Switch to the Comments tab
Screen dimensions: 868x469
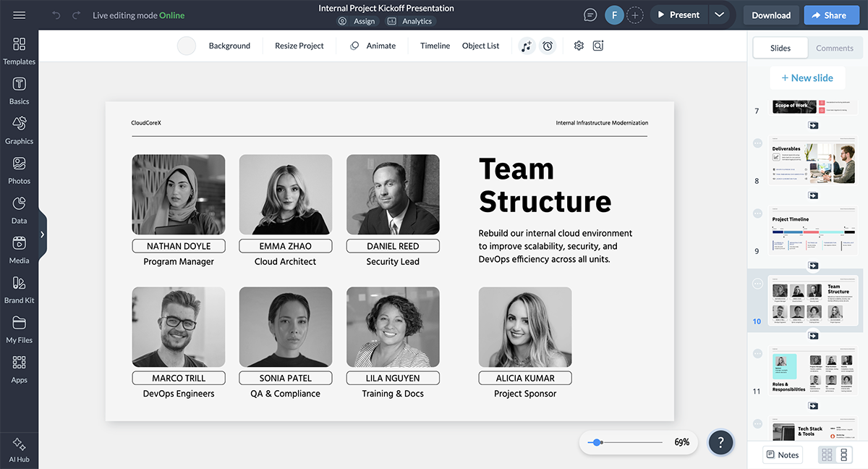pyautogui.click(x=834, y=48)
